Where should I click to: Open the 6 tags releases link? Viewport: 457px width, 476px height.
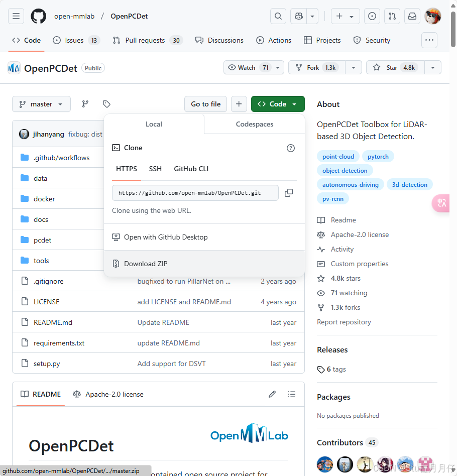pos(331,369)
